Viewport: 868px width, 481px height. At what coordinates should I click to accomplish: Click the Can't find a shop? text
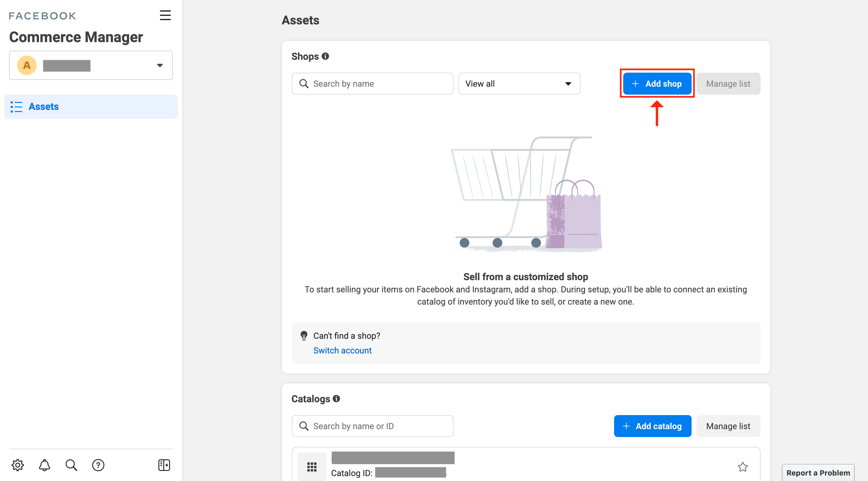pos(347,336)
